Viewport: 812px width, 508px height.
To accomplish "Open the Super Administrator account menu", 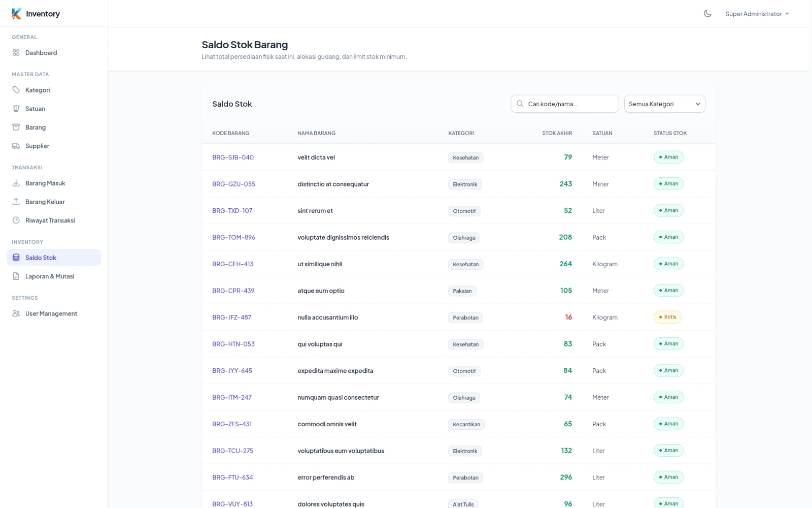I will click(x=757, y=14).
